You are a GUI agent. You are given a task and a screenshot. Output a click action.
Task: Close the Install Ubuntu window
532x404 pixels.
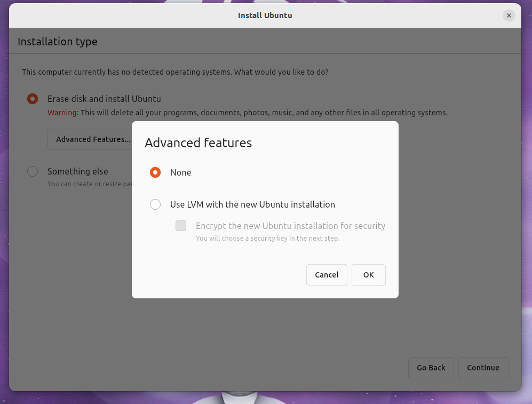click(x=509, y=15)
